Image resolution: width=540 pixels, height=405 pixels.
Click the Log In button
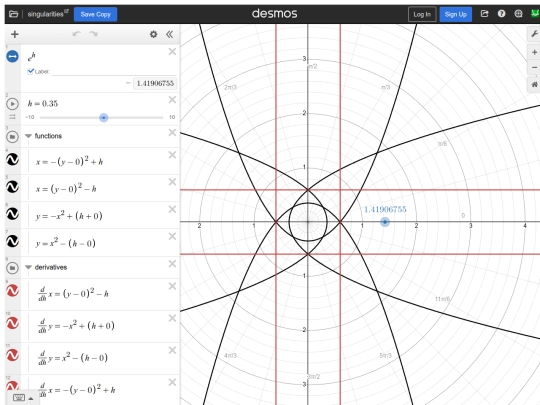pos(422,14)
